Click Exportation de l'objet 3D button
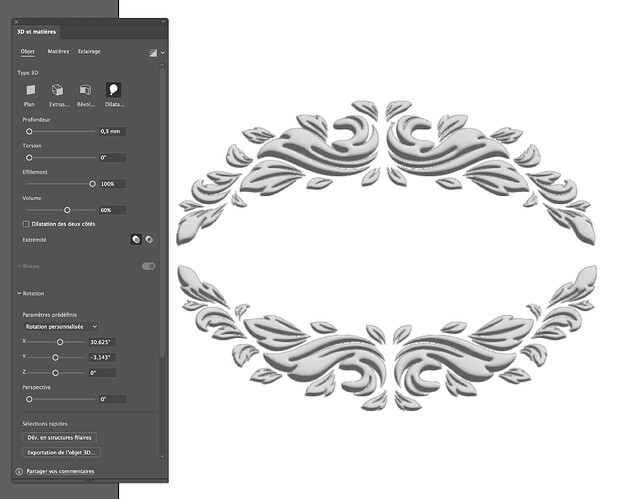 click(x=61, y=453)
